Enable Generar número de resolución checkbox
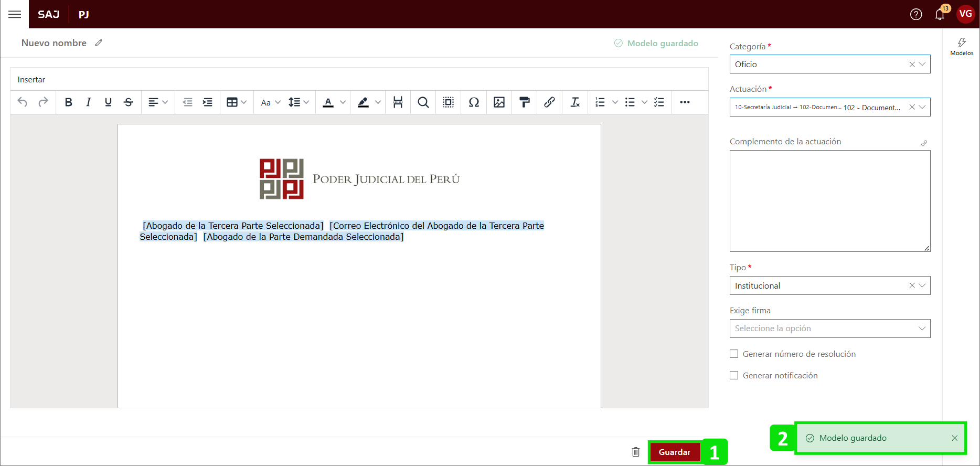This screenshot has height=466, width=980. click(x=734, y=354)
